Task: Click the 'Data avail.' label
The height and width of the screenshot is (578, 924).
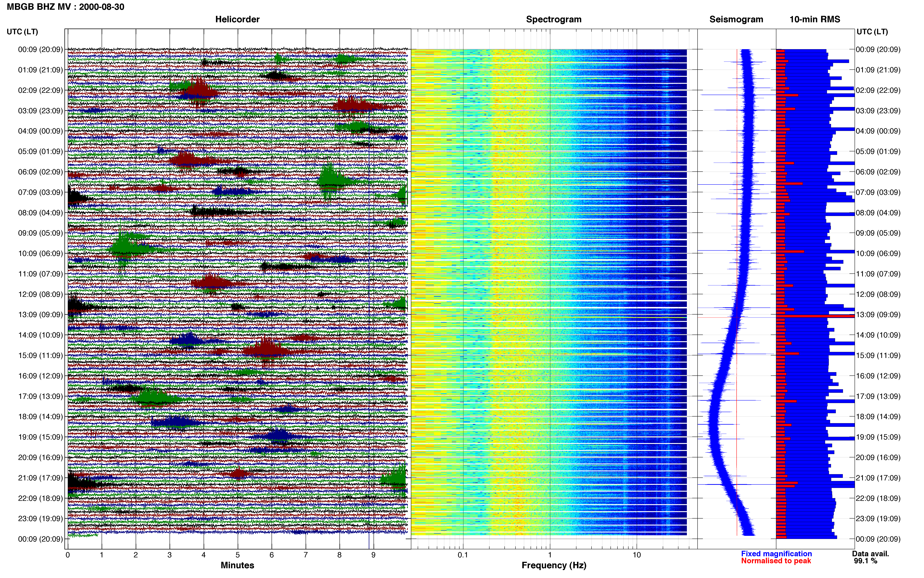Action: (x=870, y=554)
